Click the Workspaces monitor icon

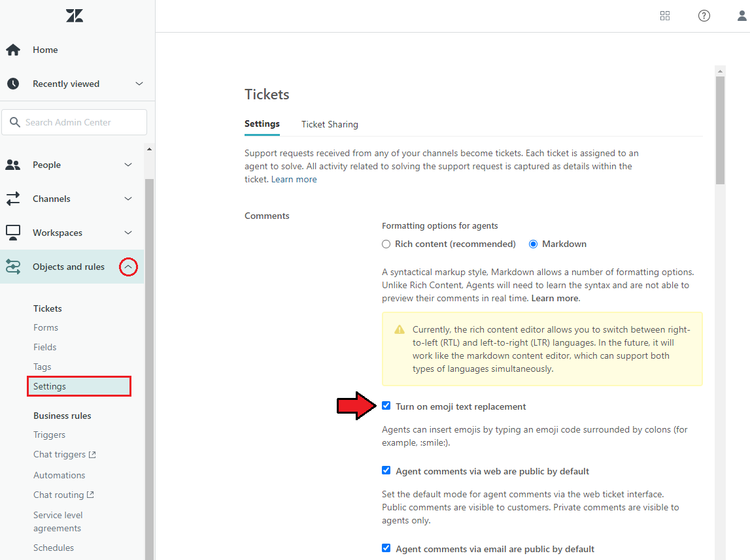point(13,233)
